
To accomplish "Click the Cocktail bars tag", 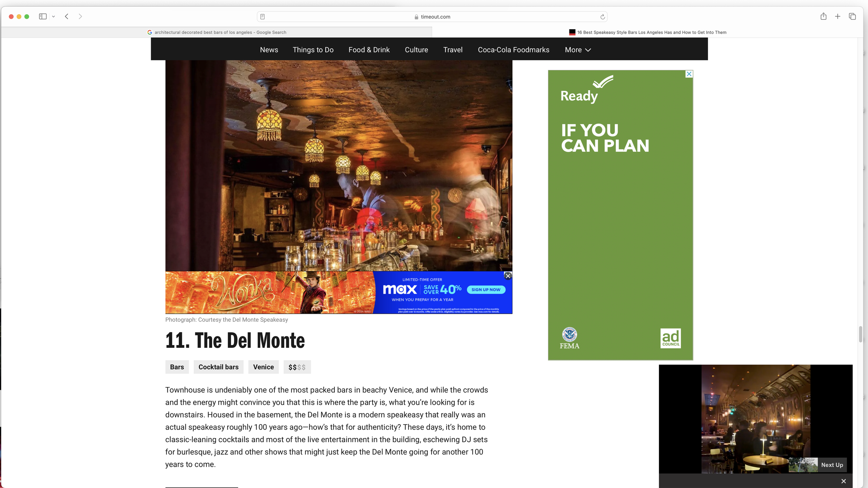I will 218,367.
